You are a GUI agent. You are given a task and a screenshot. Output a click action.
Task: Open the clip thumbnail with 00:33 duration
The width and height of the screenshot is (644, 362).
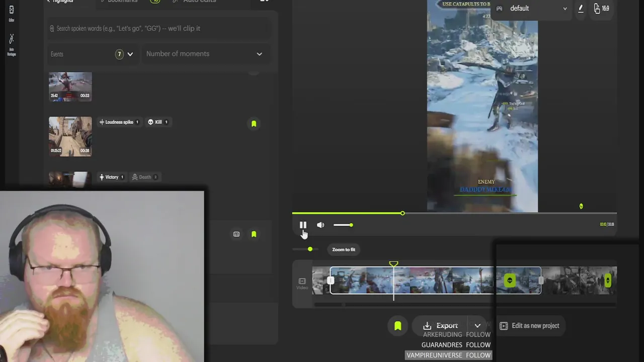70,86
